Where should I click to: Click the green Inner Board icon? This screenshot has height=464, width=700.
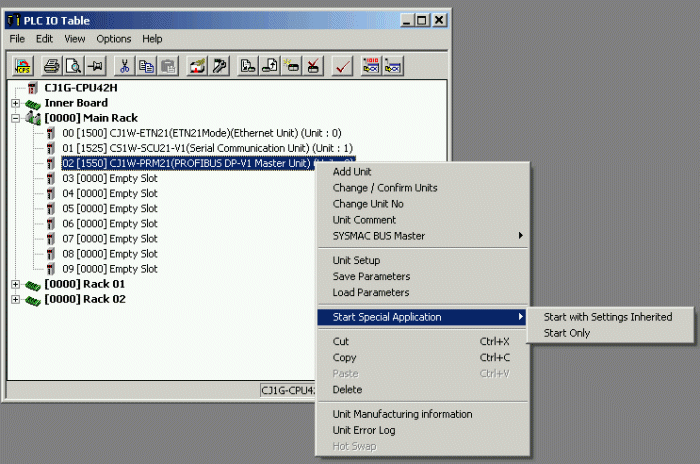coord(33,104)
